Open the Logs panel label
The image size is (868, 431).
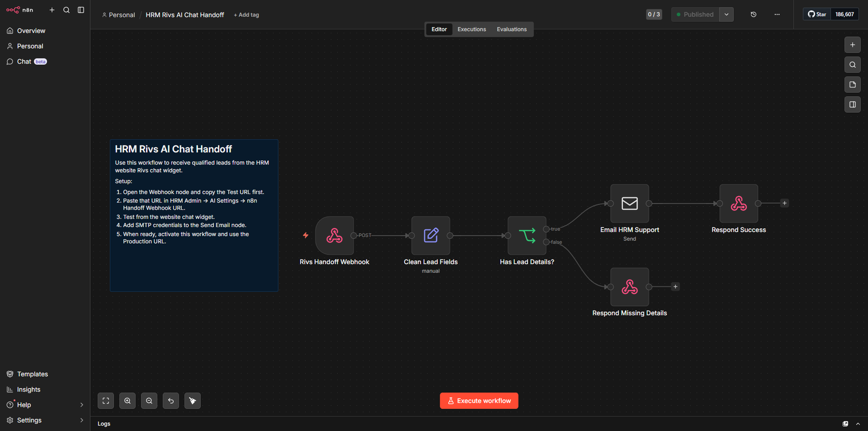point(104,424)
